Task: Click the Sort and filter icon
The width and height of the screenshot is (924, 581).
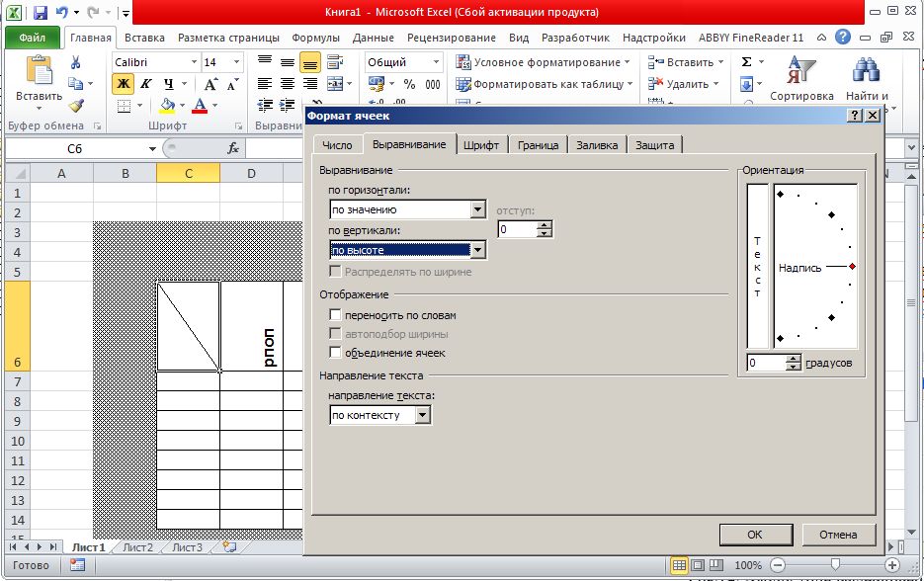Action: [x=801, y=71]
